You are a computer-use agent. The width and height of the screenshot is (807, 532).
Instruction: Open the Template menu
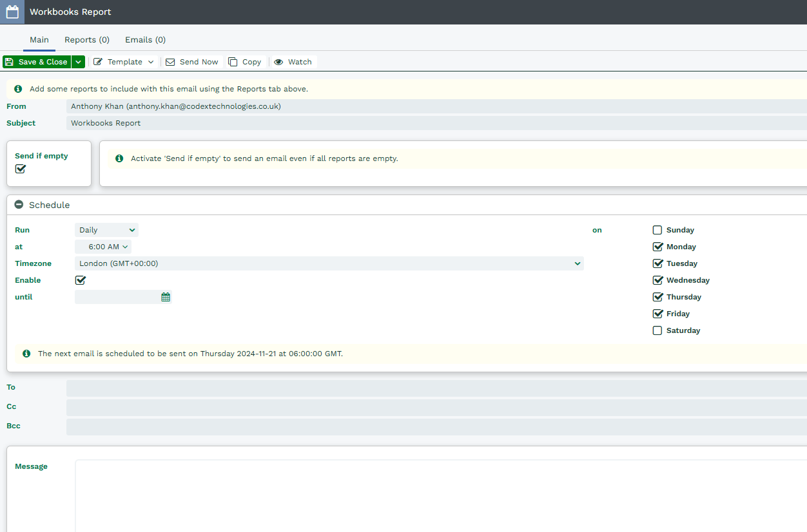pyautogui.click(x=124, y=62)
